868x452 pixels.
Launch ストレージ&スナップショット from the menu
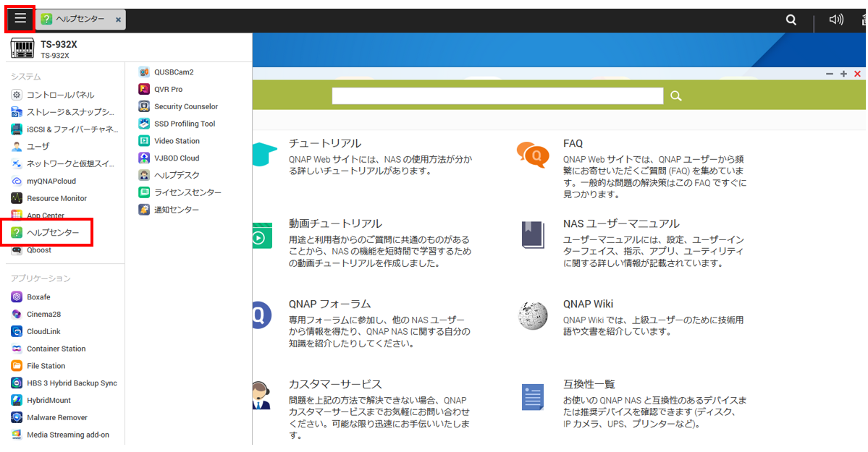pyautogui.click(x=62, y=112)
